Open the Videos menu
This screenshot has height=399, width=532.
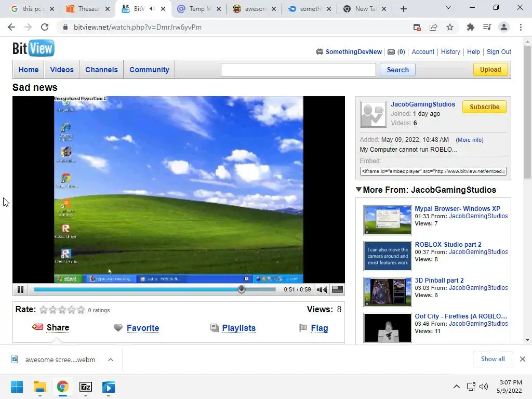62,70
